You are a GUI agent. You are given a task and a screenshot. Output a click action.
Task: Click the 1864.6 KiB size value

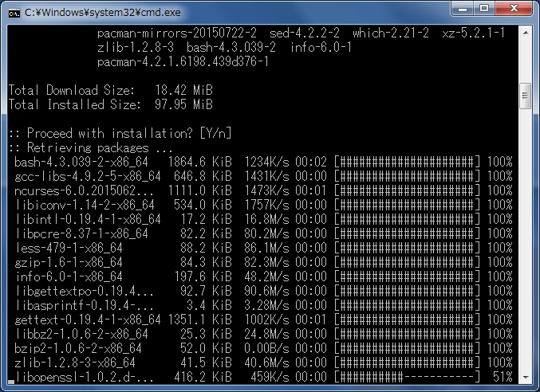(199, 162)
